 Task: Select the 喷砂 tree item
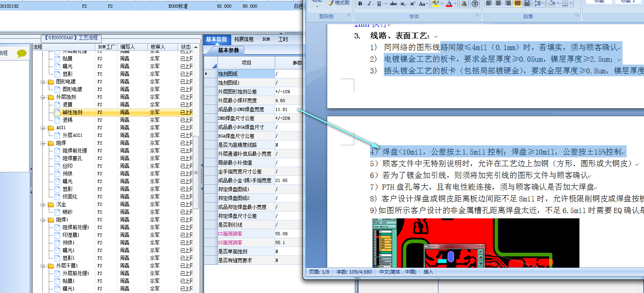click(67, 212)
